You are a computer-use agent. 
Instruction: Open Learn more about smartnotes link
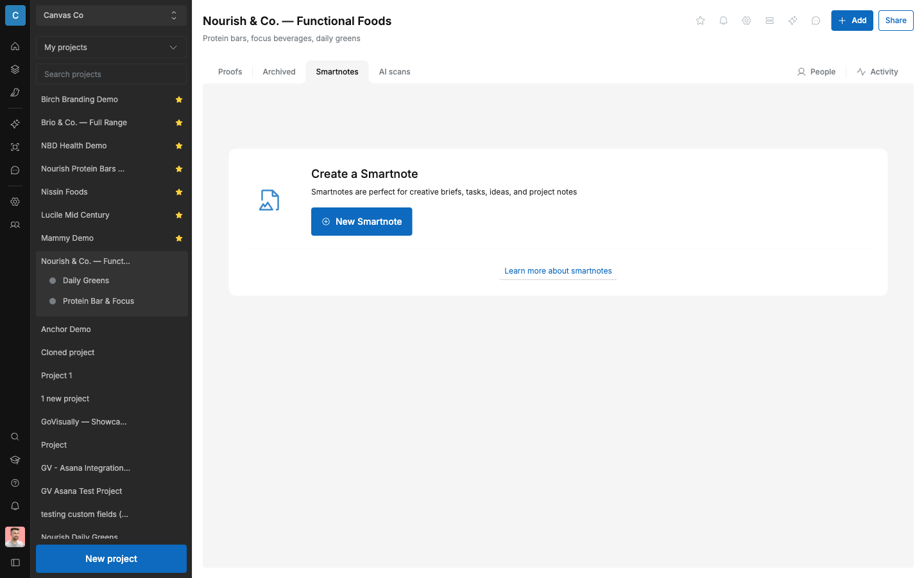point(558,271)
